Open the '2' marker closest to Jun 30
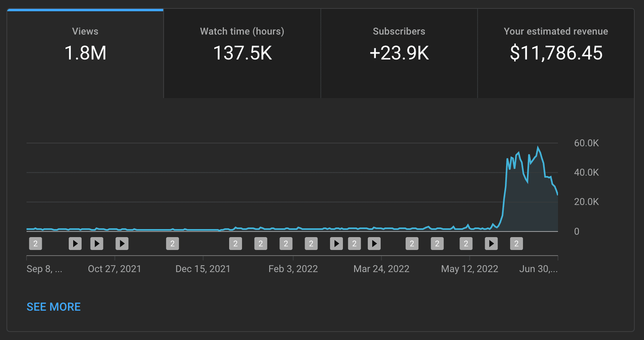This screenshot has height=340, width=644. coord(516,243)
